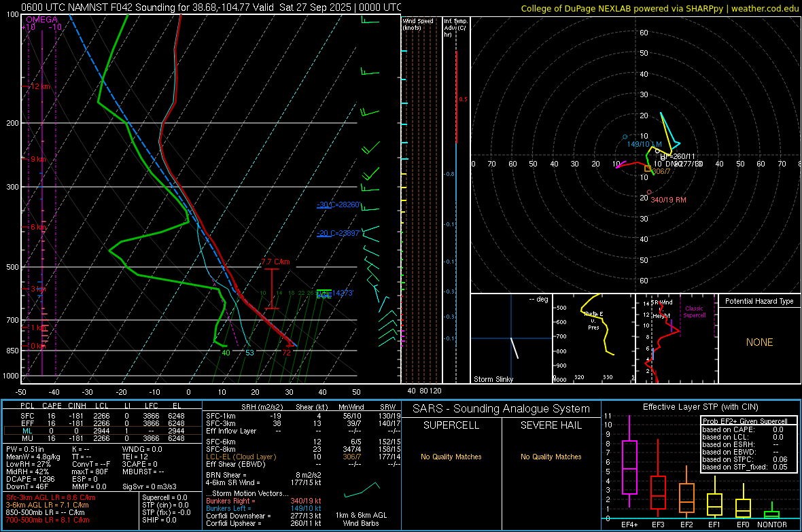Screen dimensions: 802x532
Task: Click the 3-6km AGL LR = 7.1 C/km line
Action: [48, 505]
